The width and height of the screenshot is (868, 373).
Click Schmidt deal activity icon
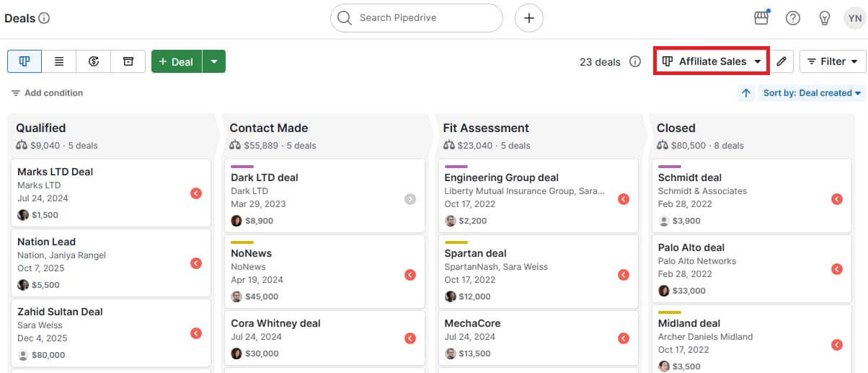[837, 198]
